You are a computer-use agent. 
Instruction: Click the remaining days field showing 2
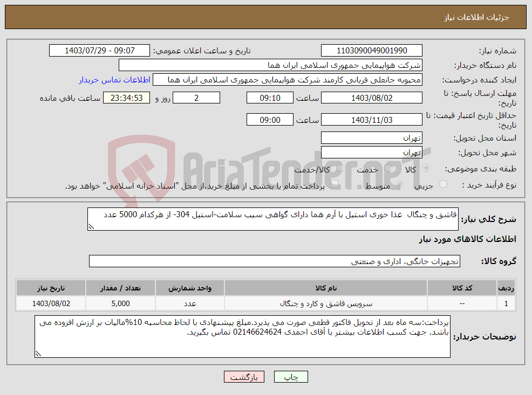(x=196, y=98)
